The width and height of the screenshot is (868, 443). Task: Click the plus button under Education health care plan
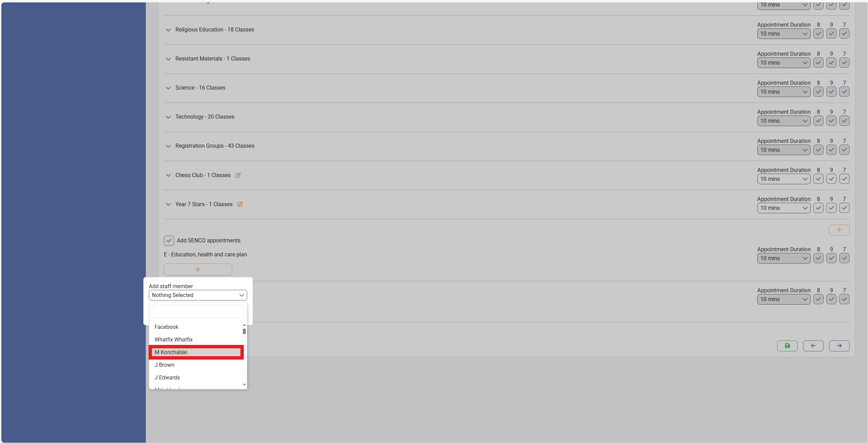pos(198,269)
